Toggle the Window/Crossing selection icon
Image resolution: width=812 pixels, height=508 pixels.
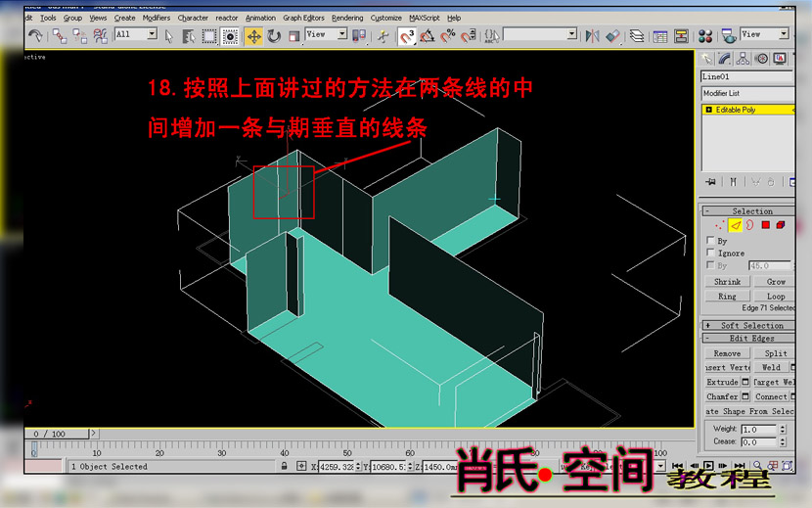pyautogui.click(x=230, y=36)
